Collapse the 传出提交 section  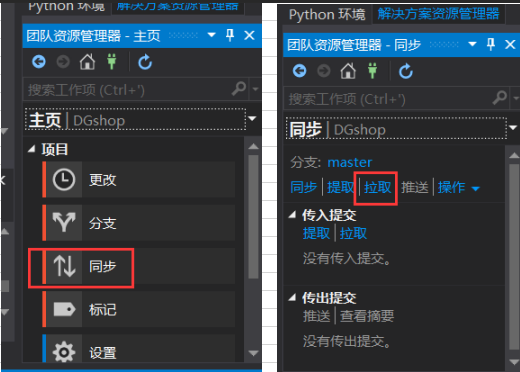coord(292,297)
